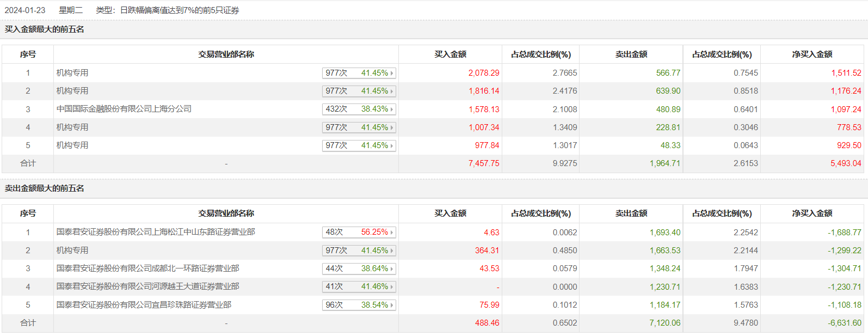
Task: Click 机构专用 in the 1,007.34 buy row
Action: [x=72, y=127]
